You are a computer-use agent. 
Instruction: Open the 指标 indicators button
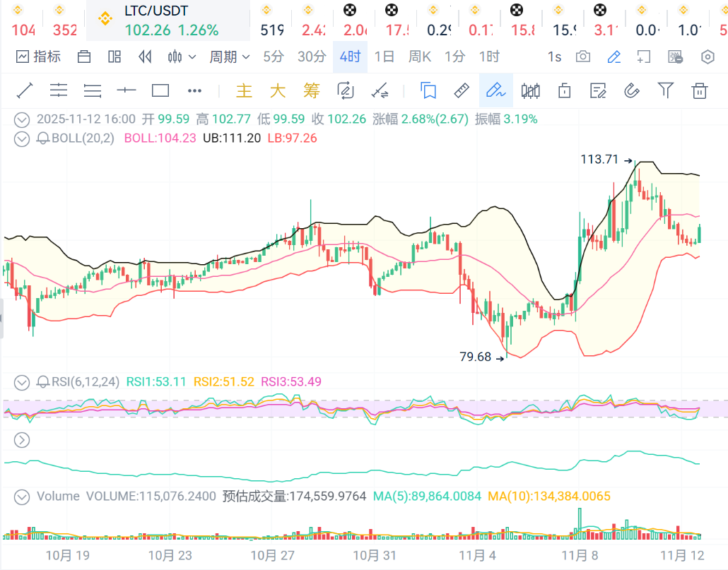[x=39, y=57]
